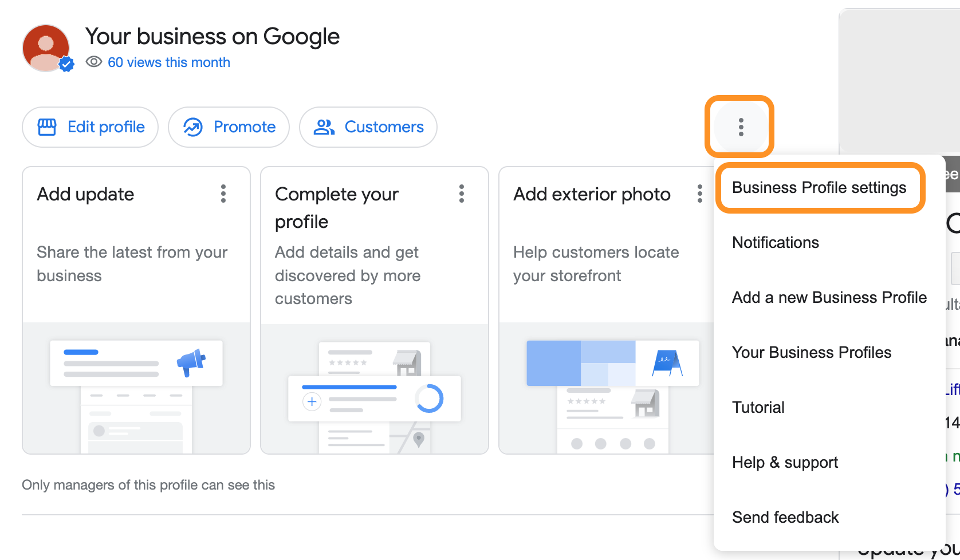Choose Add a new Business Profile
The width and height of the screenshot is (960, 560).
tap(829, 298)
